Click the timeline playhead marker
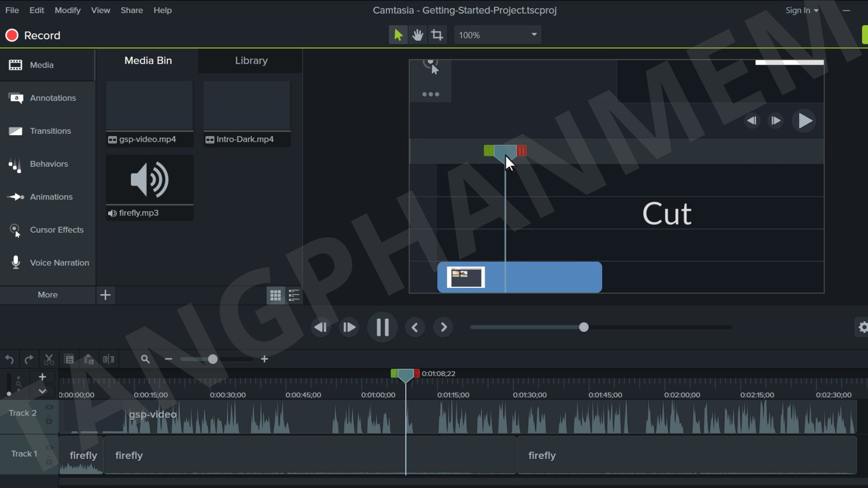The image size is (868, 488). pyautogui.click(x=406, y=376)
